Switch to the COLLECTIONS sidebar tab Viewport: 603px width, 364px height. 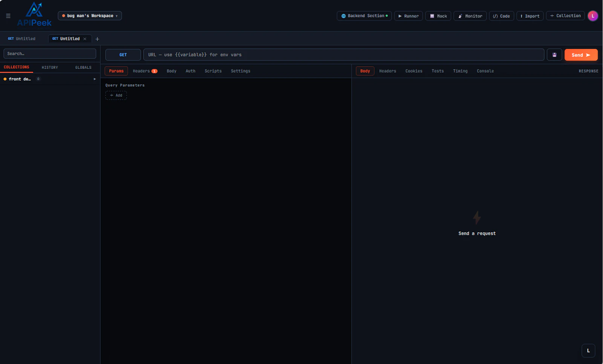coord(17,67)
